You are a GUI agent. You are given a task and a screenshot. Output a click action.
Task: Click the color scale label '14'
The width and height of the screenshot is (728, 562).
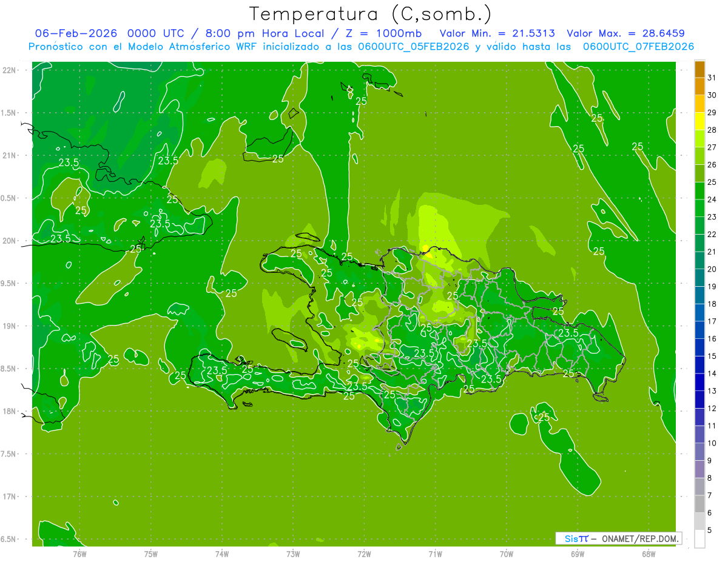pyautogui.click(x=712, y=373)
